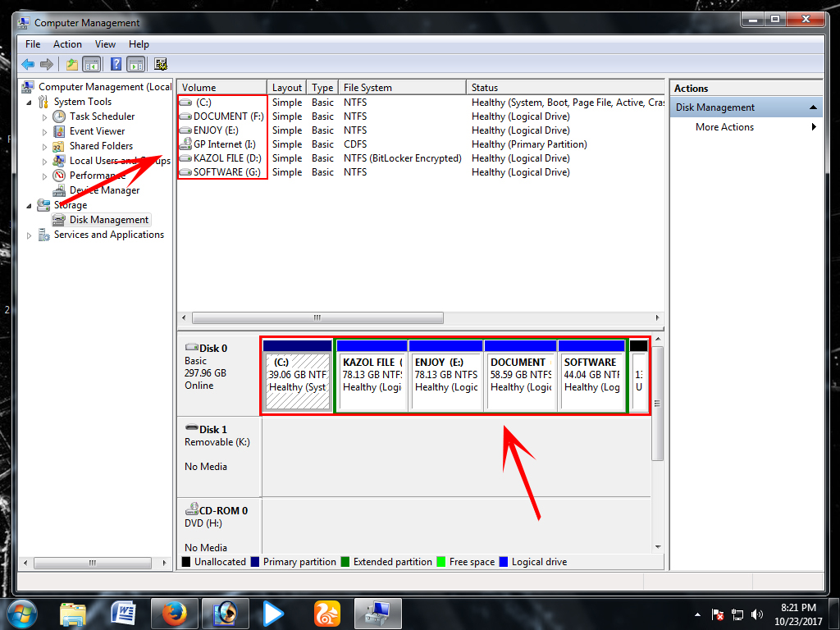
Task: Click the volume speaker tray icon
Action: tap(756, 614)
